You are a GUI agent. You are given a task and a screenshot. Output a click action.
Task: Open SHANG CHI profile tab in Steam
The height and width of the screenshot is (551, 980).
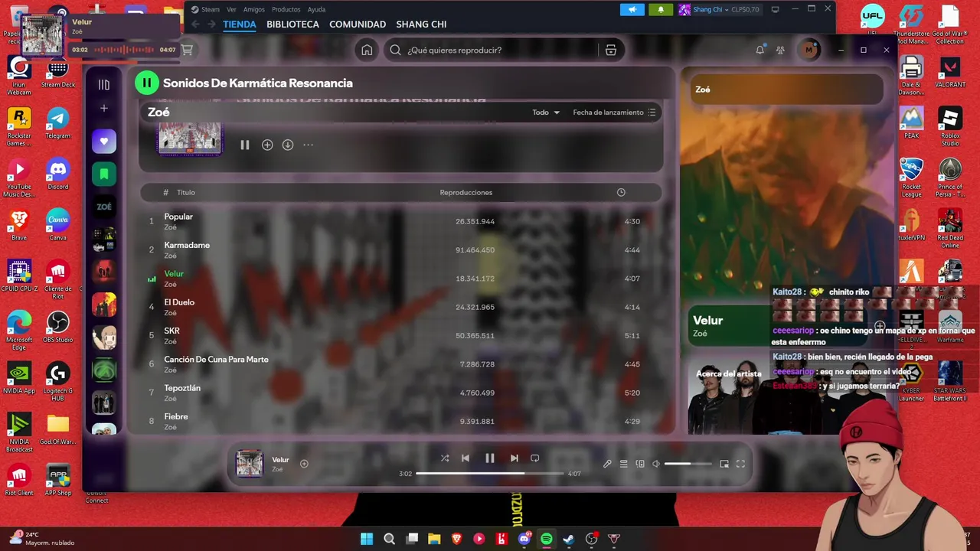coord(421,24)
